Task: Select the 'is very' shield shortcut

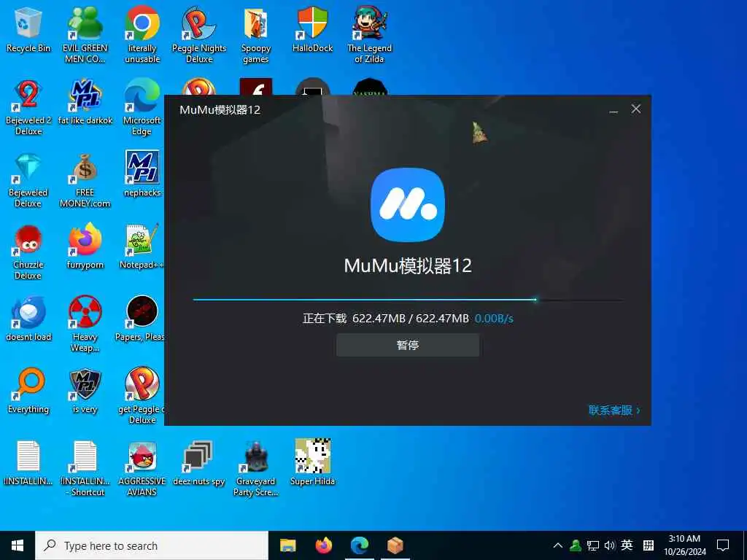Action: (85, 392)
